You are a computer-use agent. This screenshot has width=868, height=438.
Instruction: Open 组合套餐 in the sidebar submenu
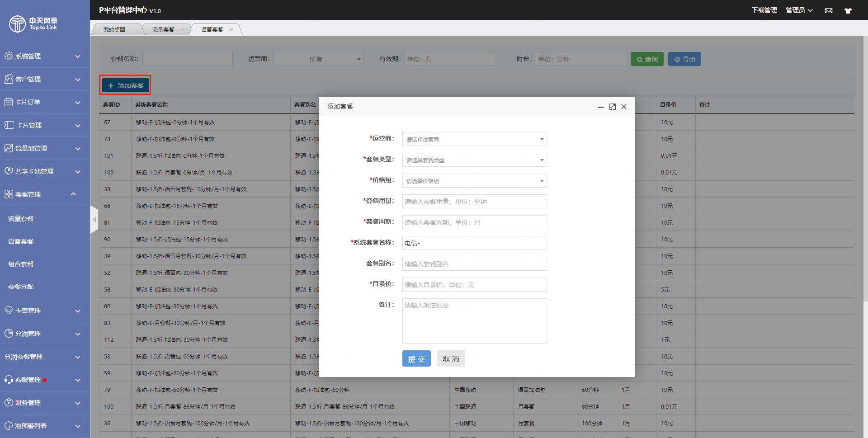[21, 264]
